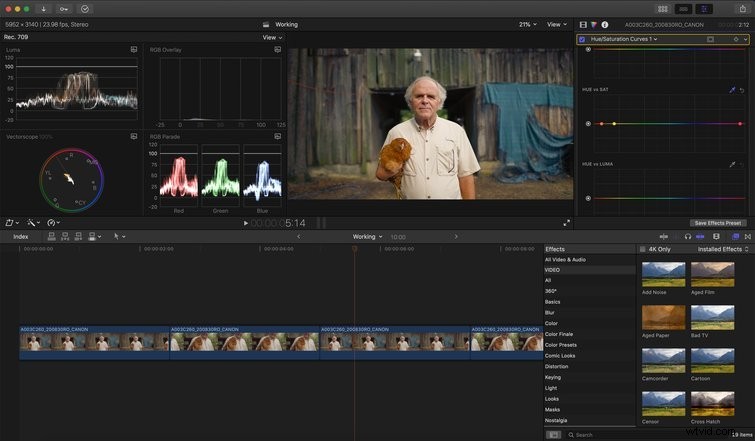Select All Video & Audio effects category

click(565, 260)
